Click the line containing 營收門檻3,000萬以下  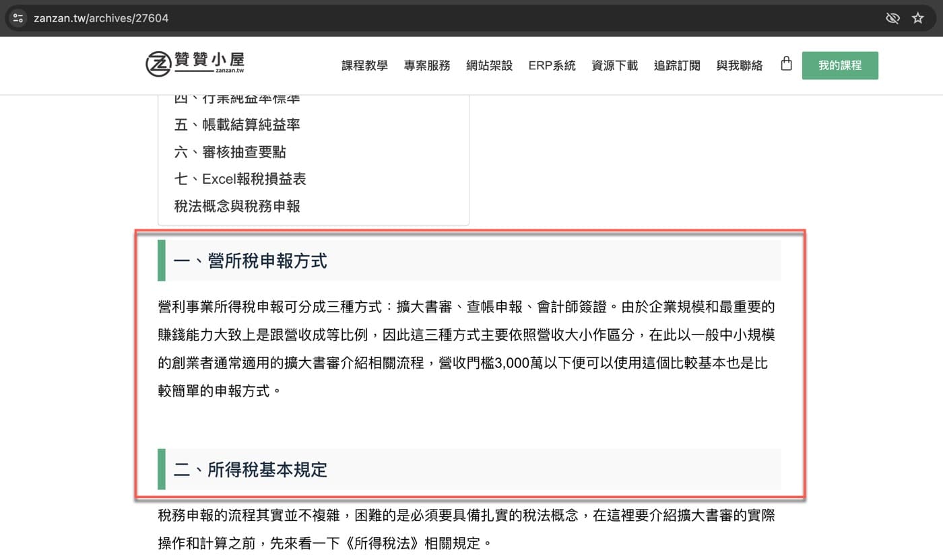463,363
